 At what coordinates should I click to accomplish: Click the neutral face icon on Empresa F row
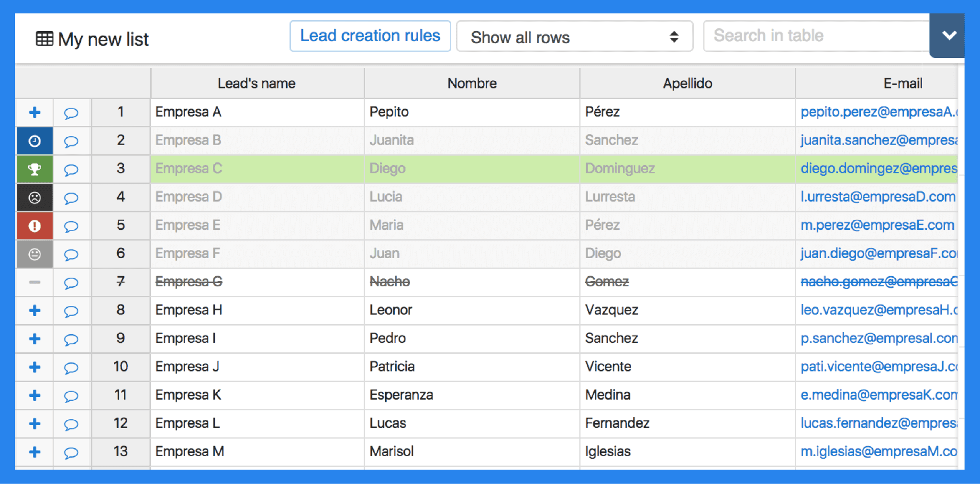click(x=34, y=254)
